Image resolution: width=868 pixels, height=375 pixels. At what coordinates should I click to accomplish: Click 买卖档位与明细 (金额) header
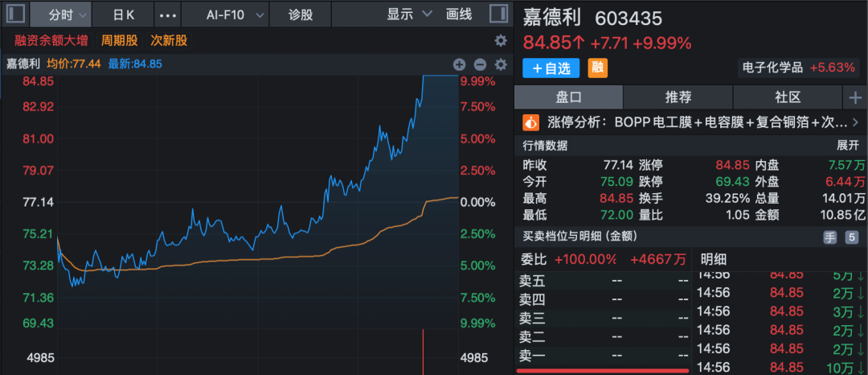click(581, 237)
